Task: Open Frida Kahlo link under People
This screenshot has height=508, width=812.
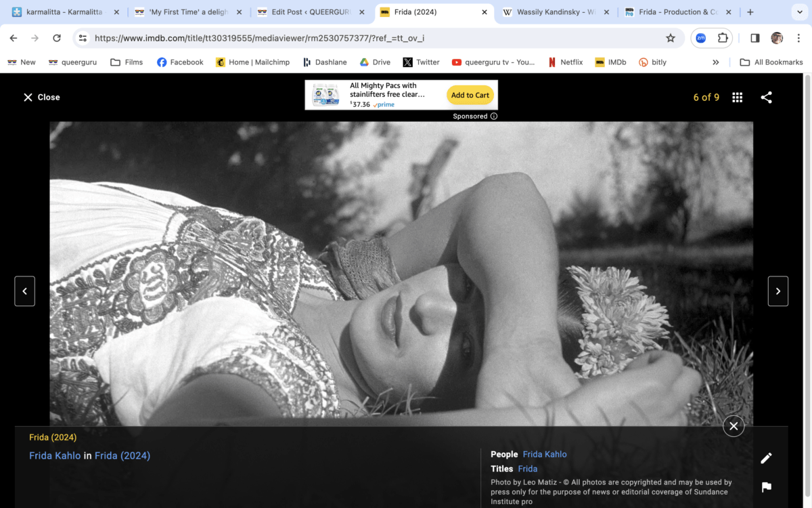Action: pyautogui.click(x=545, y=454)
